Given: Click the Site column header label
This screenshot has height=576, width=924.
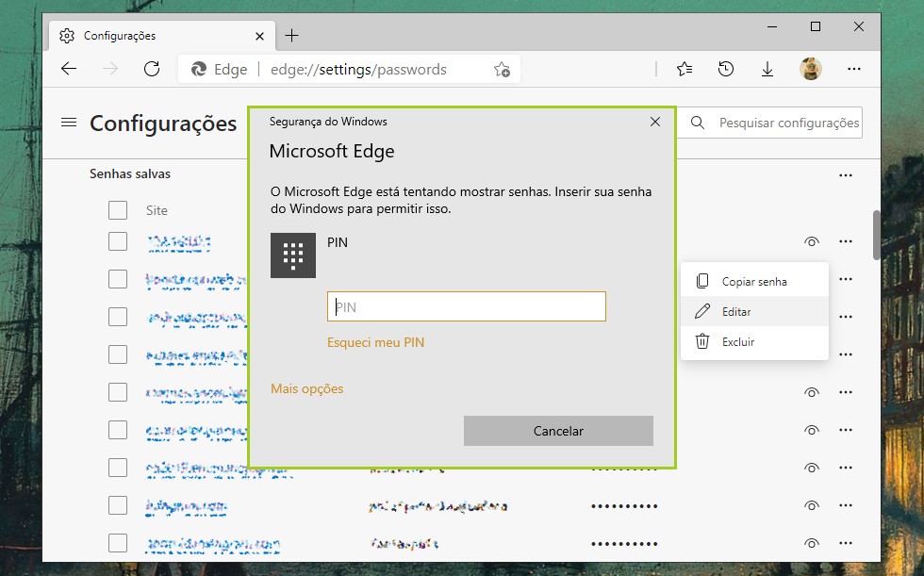Looking at the screenshot, I should click(157, 210).
